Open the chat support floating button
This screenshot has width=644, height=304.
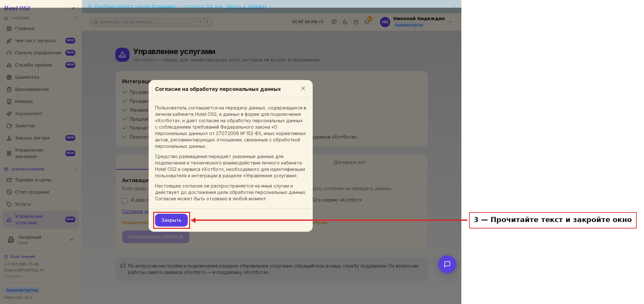click(x=447, y=264)
